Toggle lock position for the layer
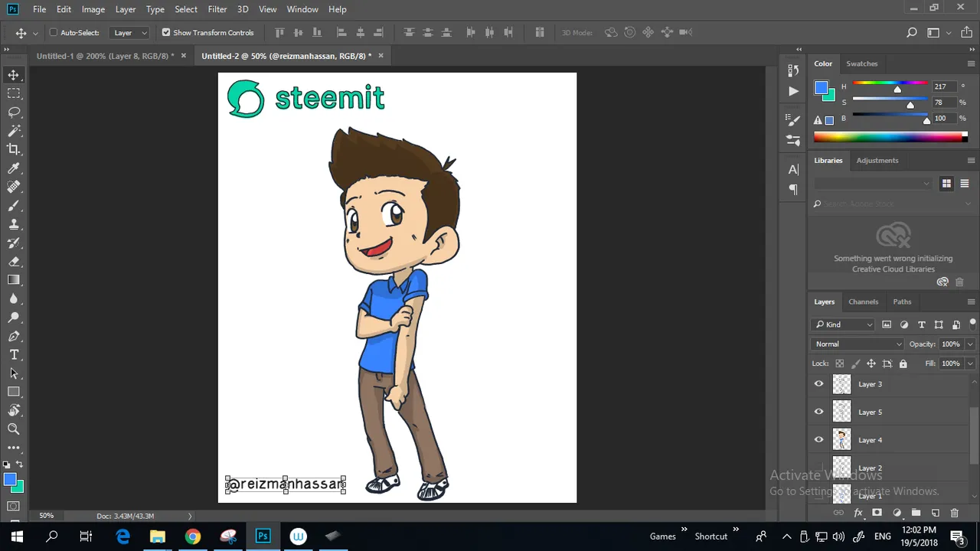The width and height of the screenshot is (980, 551). click(x=871, y=364)
